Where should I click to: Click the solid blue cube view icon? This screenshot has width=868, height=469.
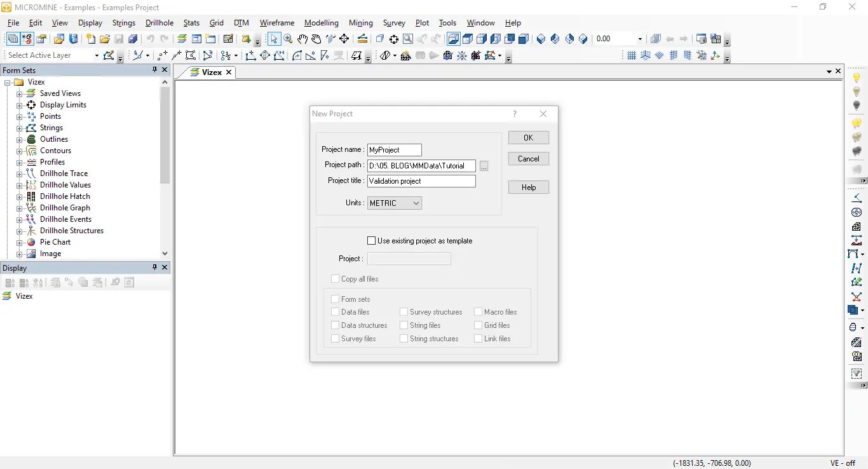tap(524, 39)
